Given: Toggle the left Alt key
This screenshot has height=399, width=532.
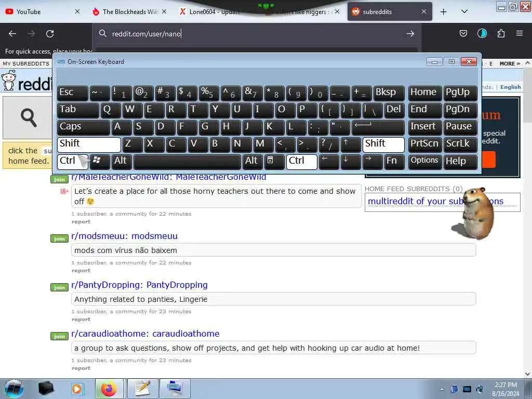Looking at the screenshot, I should point(122,162).
